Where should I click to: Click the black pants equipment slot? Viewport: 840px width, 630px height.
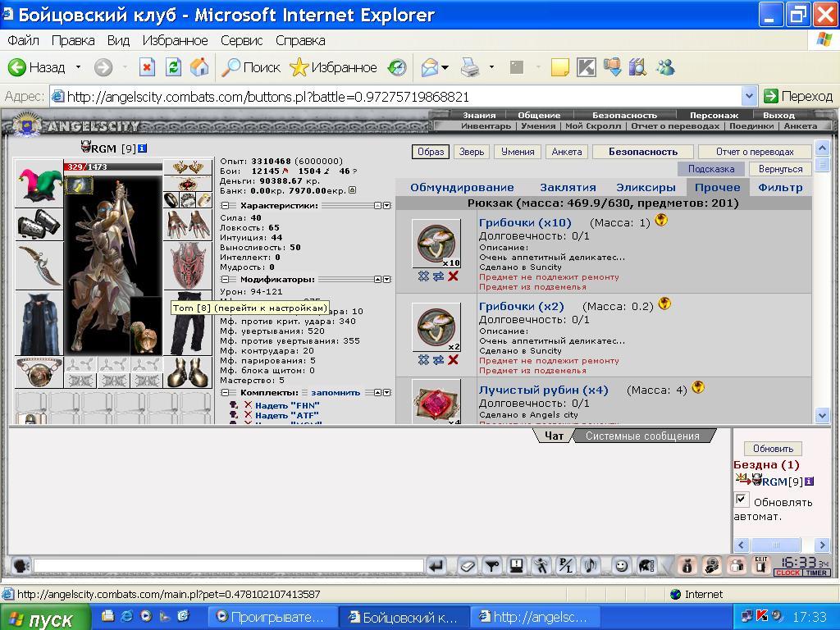(188, 323)
